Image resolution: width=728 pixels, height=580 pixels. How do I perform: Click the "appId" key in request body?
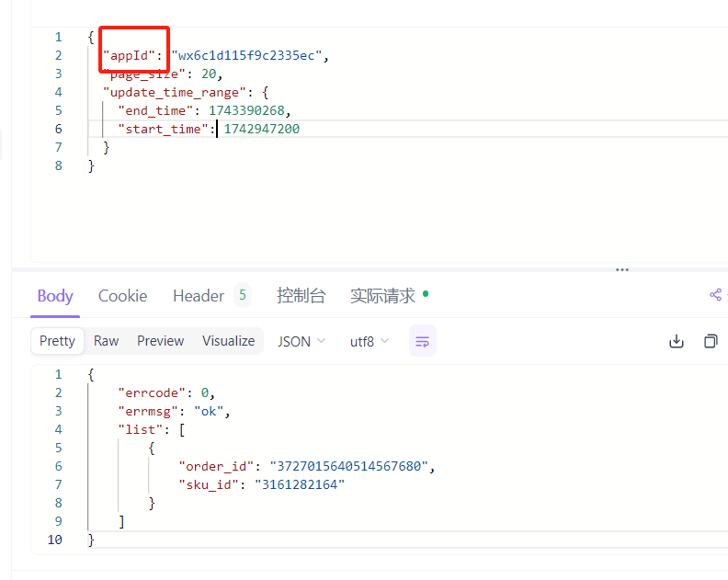[x=129, y=56]
